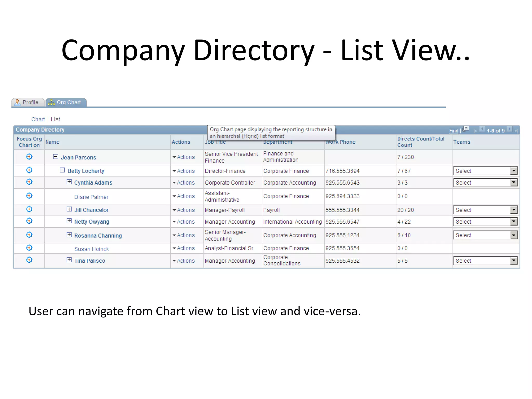This screenshot has height=399, width=532.
Task: Open Actions menu for Jean Parsons
Action: (183, 157)
